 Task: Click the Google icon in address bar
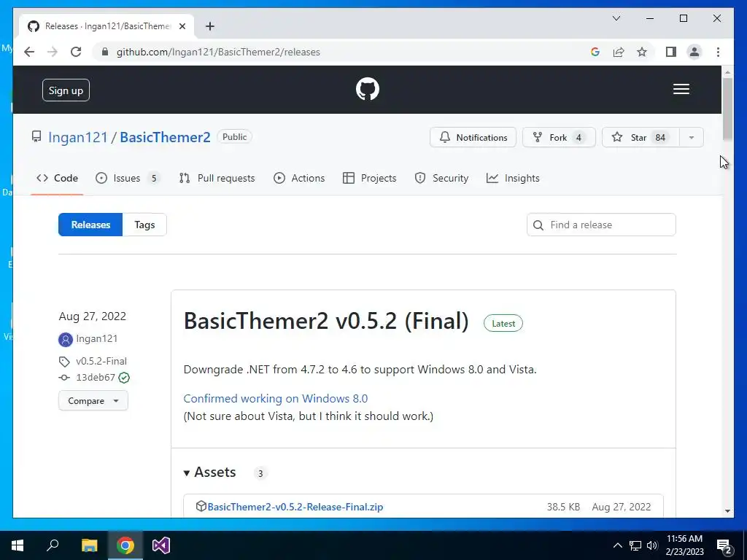pos(595,52)
